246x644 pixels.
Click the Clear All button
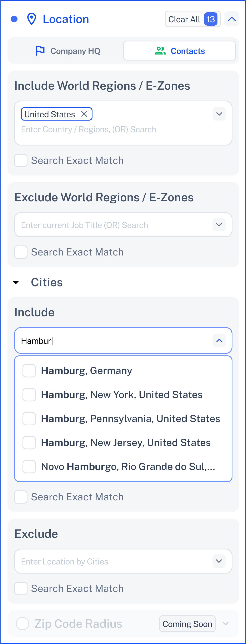192,19
